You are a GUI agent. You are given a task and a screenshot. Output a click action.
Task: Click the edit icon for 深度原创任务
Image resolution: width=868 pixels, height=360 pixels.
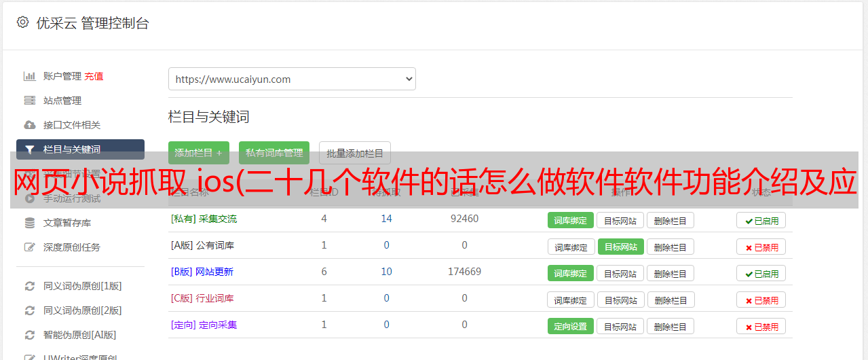[x=30, y=247]
